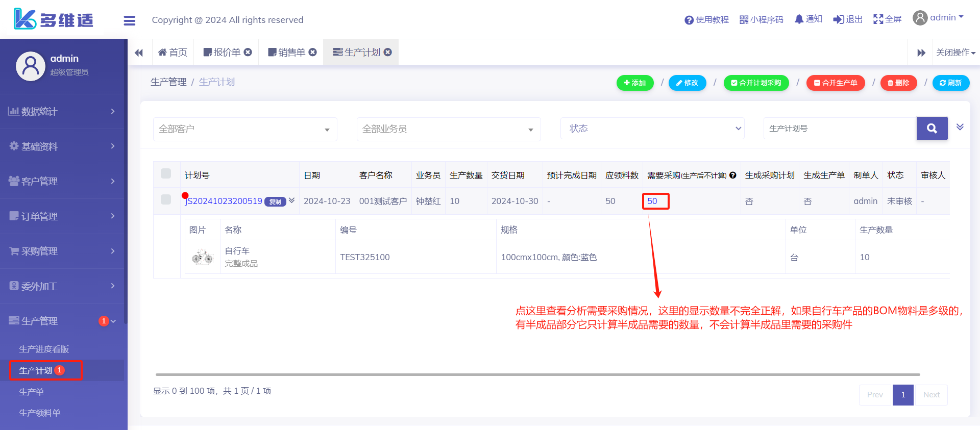Click the blue search magnifier button

(932, 129)
